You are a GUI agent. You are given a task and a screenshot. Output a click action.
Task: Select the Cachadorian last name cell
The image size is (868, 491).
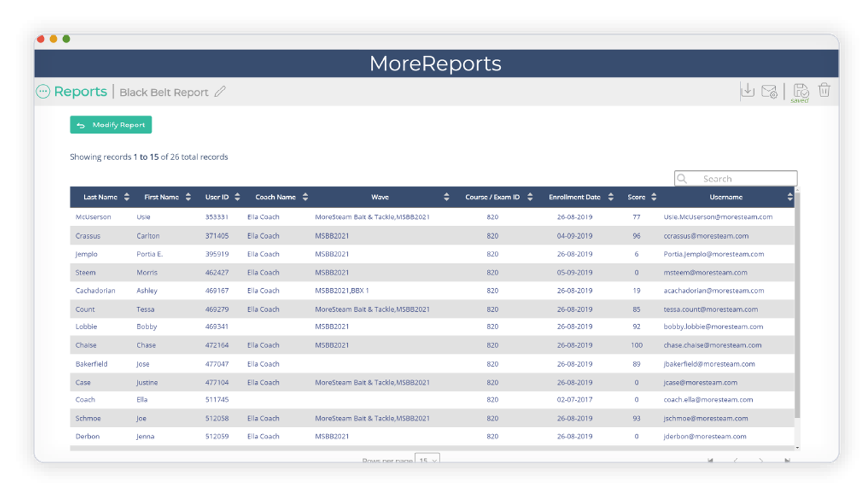point(95,290)
